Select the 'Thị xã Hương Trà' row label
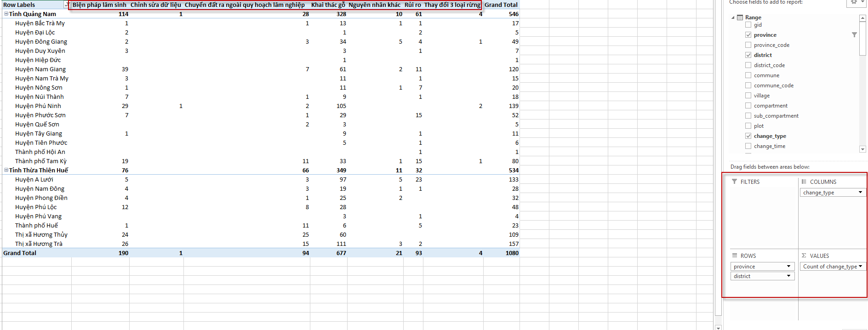868x330 pixels. (39, 244)
